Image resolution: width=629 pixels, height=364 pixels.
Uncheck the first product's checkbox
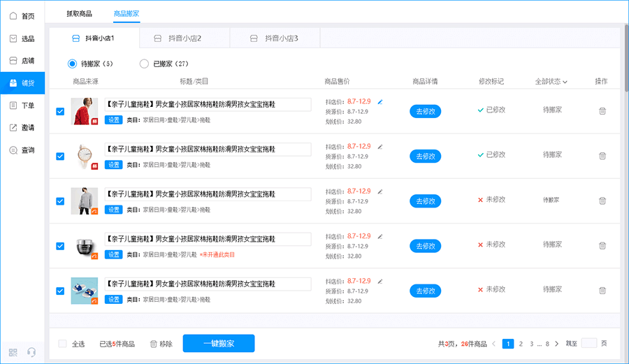pyautogui.click(x=60, y=111)
